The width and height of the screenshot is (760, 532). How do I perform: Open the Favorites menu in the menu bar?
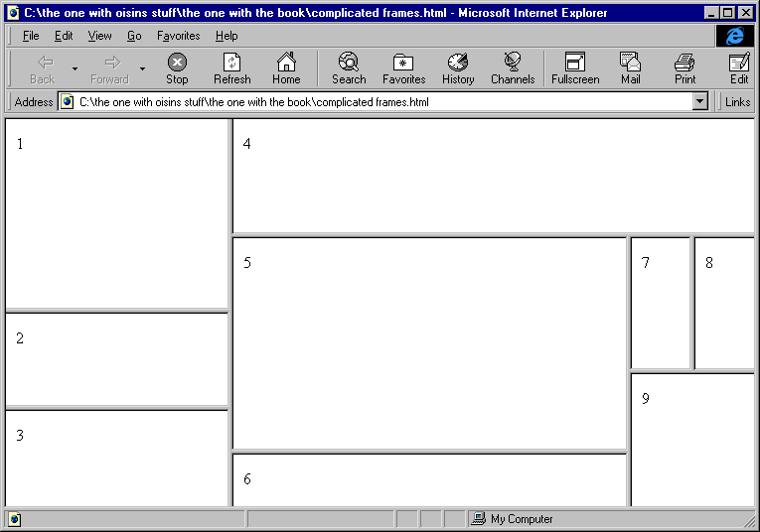[179, 36]
